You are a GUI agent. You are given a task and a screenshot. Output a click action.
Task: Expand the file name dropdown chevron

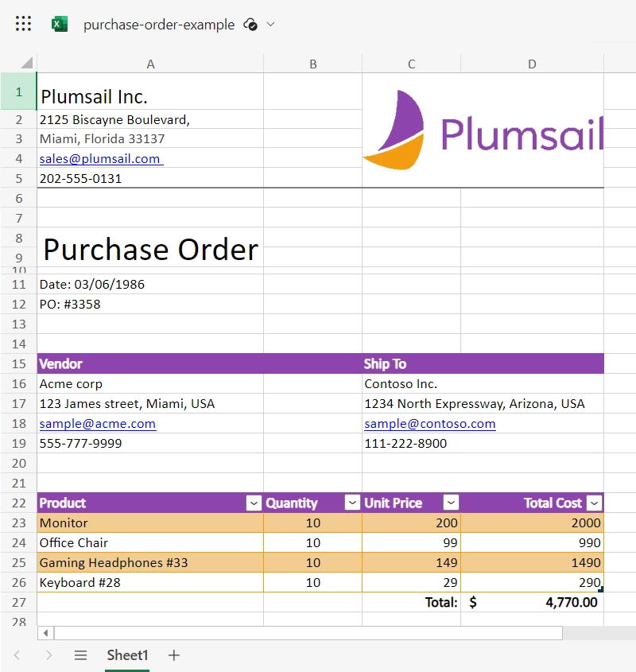270,25
